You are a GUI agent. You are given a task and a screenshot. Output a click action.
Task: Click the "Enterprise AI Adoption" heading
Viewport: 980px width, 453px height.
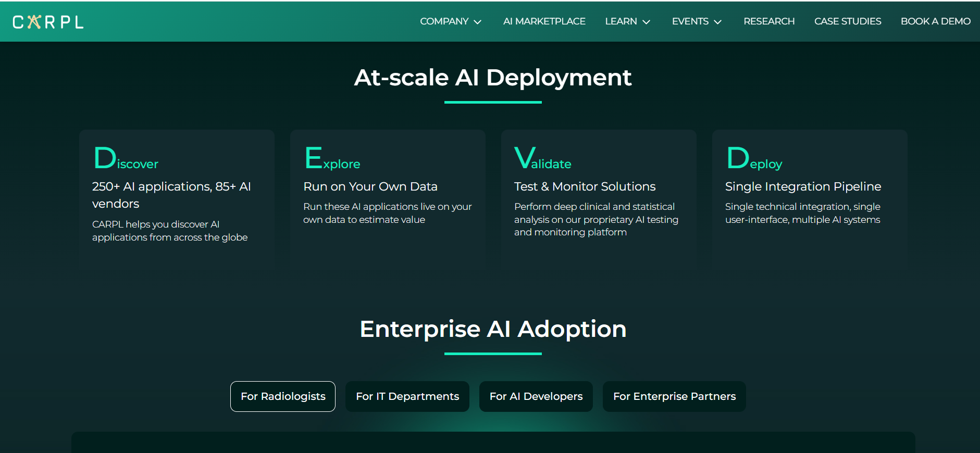point(493,329)
